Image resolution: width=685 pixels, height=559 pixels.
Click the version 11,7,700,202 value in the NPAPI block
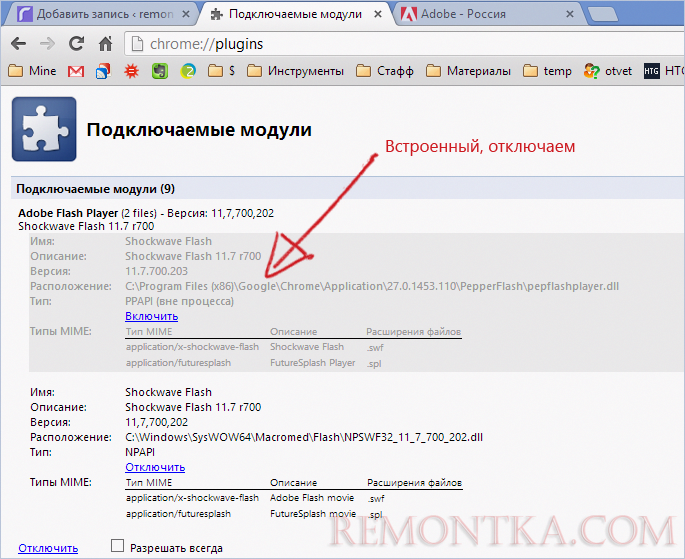pyautogui.click(x=156, y=422)
